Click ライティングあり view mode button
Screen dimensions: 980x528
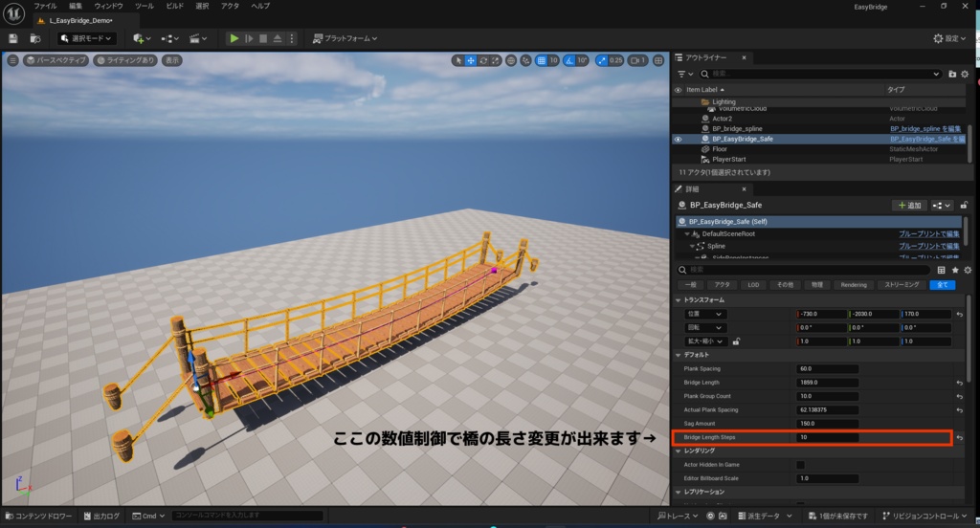click(125, 60)
